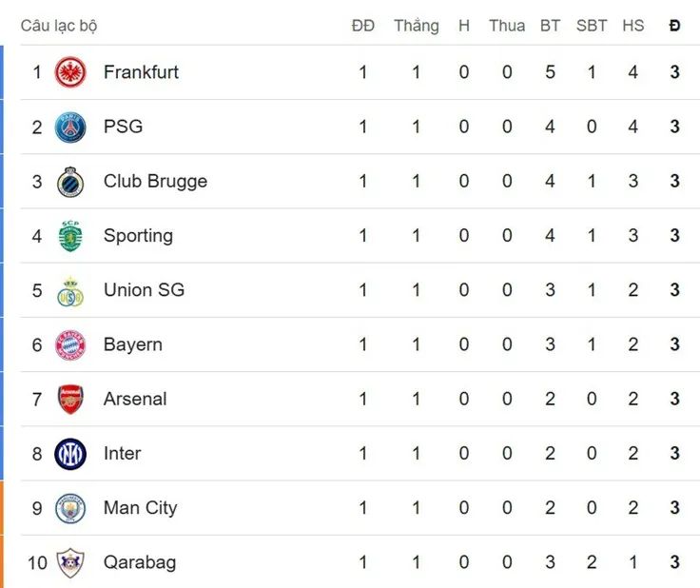Screen dimensions: 700x588
Task: Click the Qarabag club crest icon
Action: tap(70, 562)
